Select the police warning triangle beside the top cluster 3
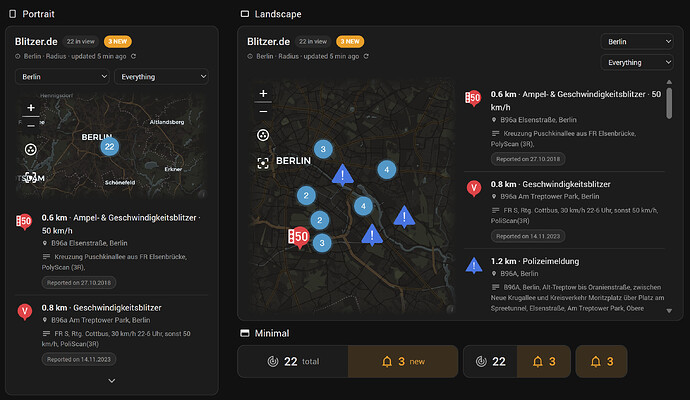 coord(343,175)
